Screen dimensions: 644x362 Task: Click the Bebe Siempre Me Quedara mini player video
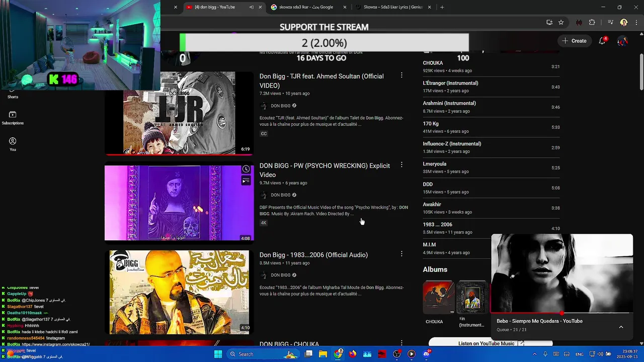point(562,273)
